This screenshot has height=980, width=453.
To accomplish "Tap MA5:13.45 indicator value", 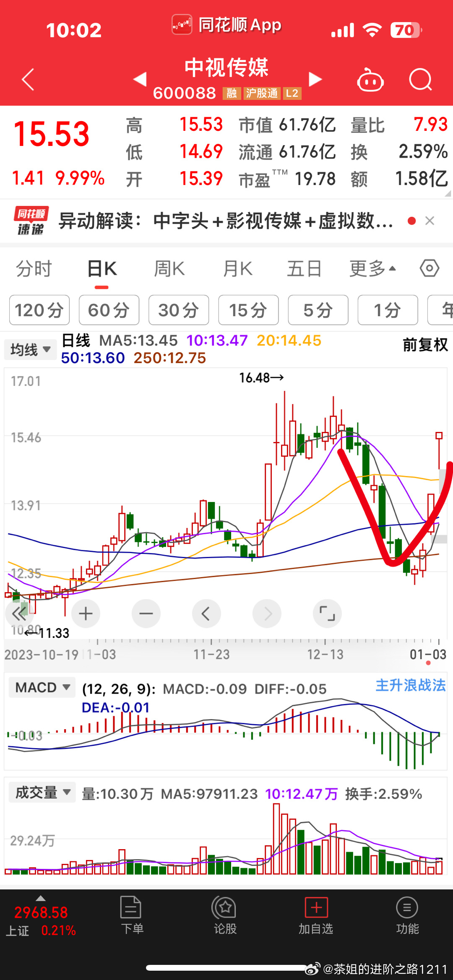I will pos(138,341).
